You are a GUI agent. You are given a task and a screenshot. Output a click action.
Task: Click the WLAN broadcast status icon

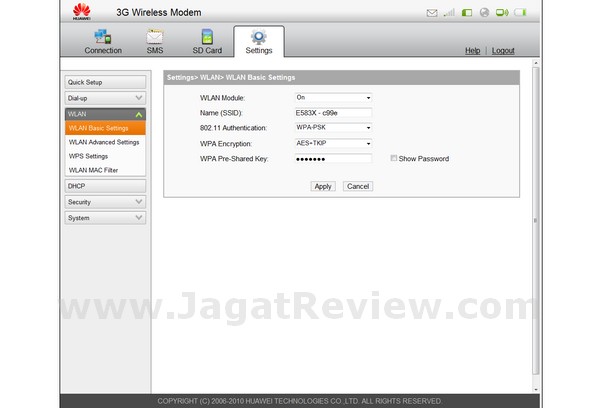click(502, 13)
